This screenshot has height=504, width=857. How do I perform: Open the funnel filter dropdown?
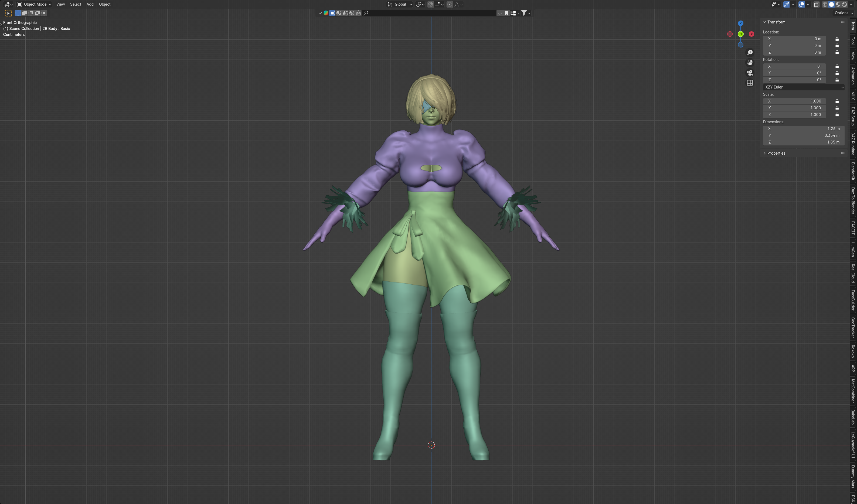(526, 13)
